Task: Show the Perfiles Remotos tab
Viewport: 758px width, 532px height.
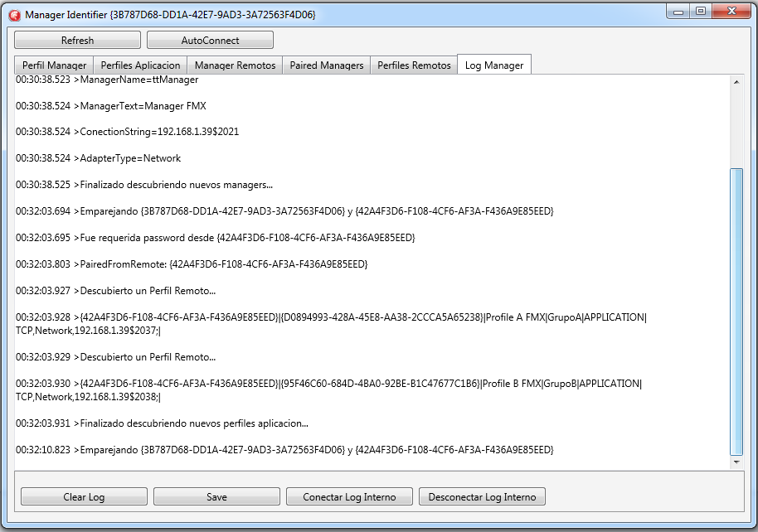Action: [414, 65]
